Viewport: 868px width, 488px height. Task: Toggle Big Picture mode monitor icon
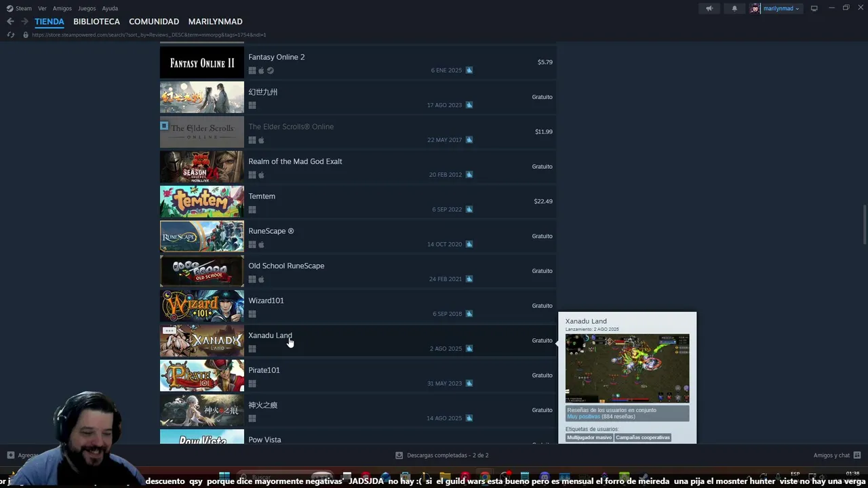click(x=814, y=8)
